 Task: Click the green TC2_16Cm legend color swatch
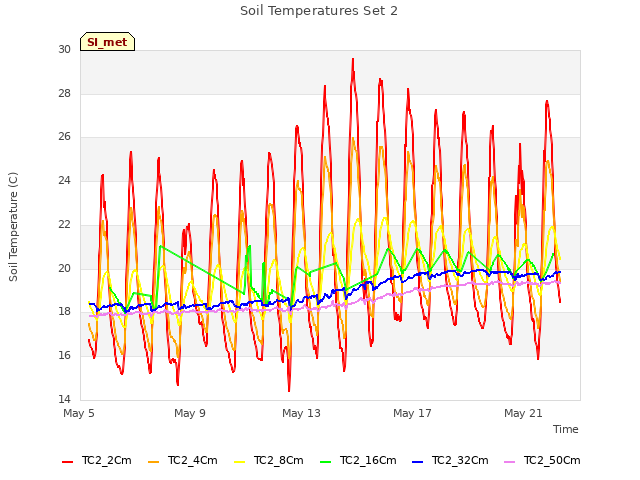[x=326, y=462]
